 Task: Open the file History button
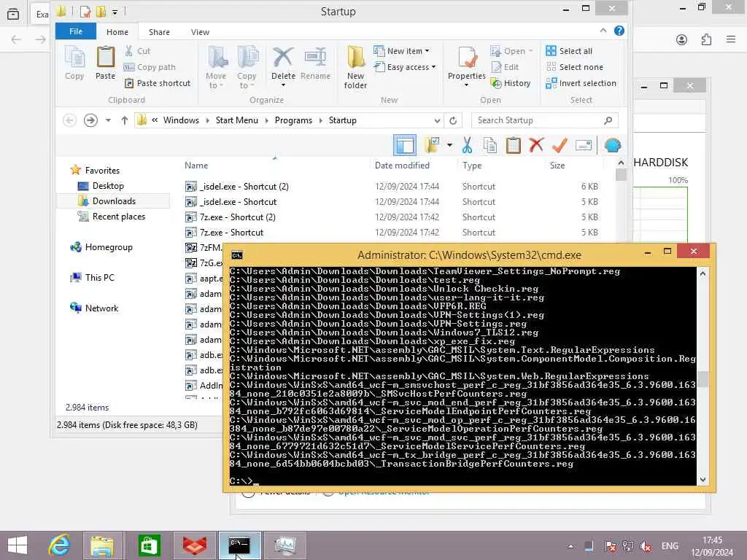click(x=511, y=83)
